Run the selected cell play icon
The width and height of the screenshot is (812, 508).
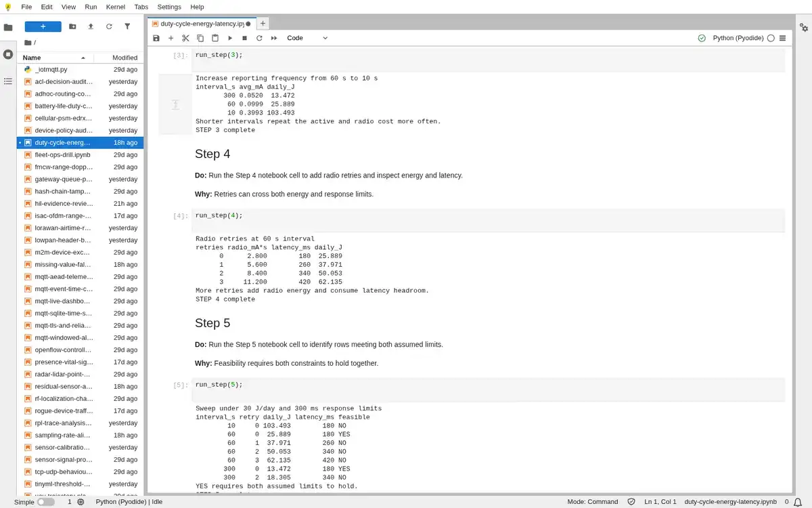click(x=230, y=38)
